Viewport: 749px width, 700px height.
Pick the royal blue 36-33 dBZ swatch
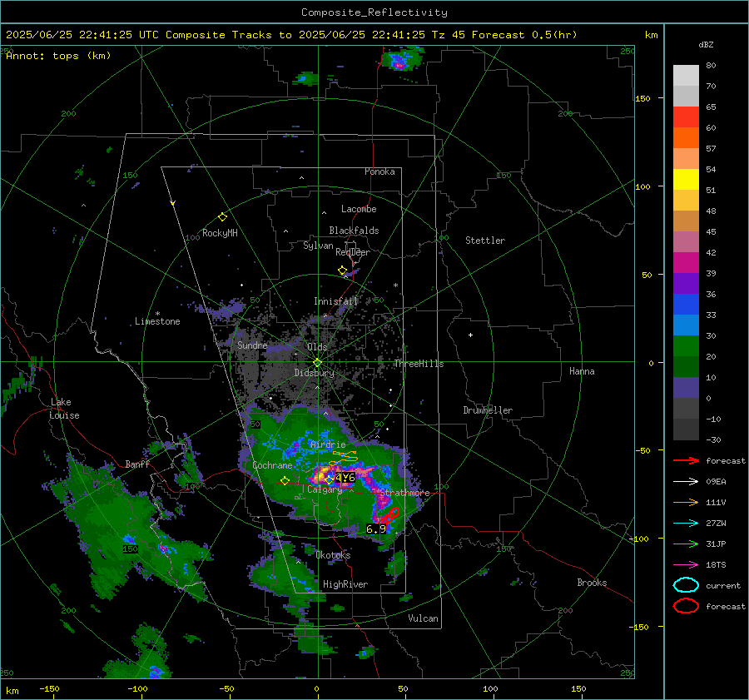coord(686,305)
